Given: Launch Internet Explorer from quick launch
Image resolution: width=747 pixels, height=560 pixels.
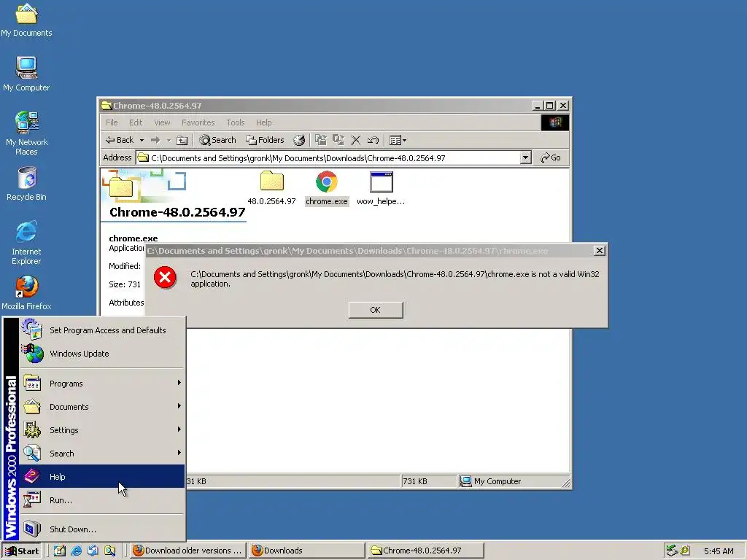Looking at the screenshot, I should point(76,551).
